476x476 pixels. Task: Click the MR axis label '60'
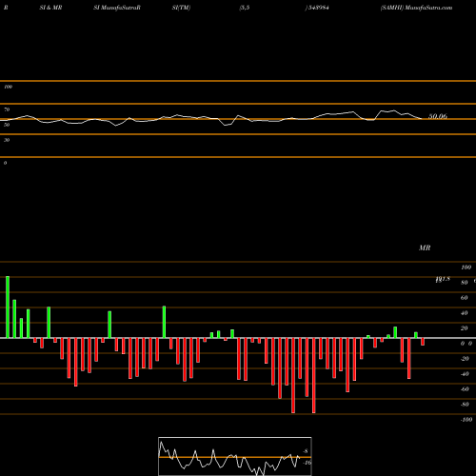tap(464, 298)
